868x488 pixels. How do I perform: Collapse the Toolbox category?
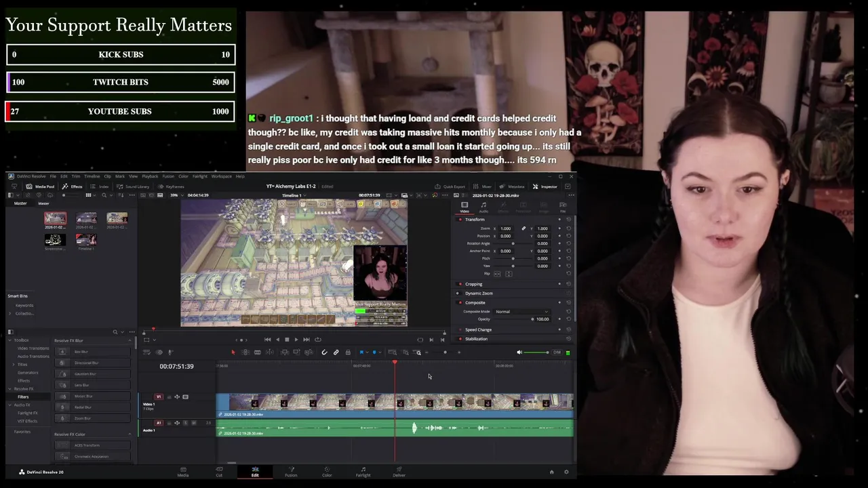coord(10,340)
